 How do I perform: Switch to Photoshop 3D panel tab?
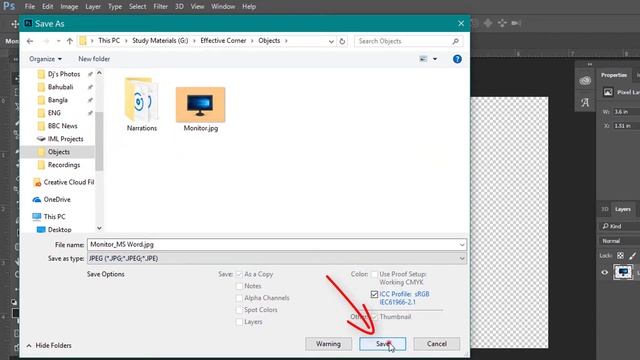click(604, 209)
